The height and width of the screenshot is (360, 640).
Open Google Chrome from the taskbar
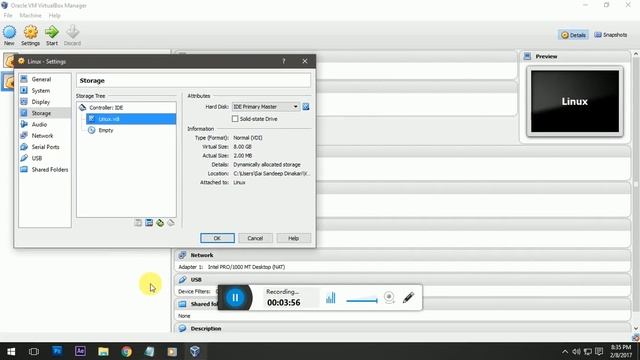pos(127,351)
